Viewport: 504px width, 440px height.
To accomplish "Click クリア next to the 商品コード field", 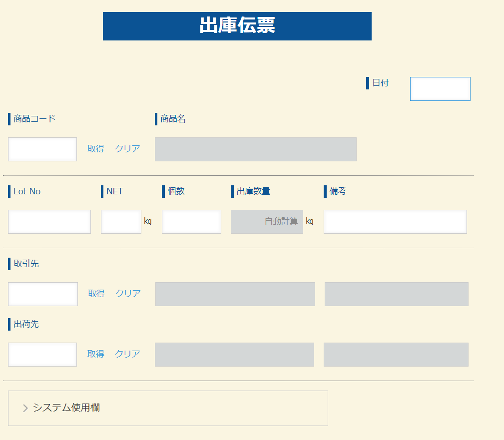I will (x=127, y=148).
